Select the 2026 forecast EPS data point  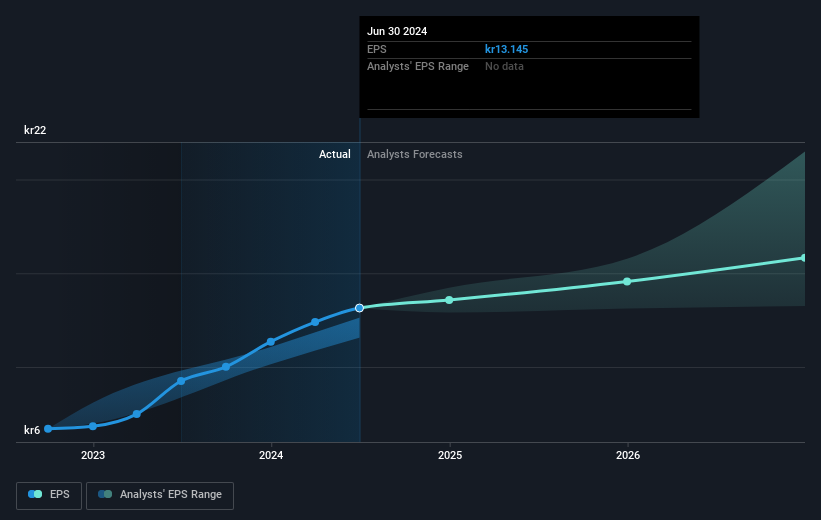(627, 282)
